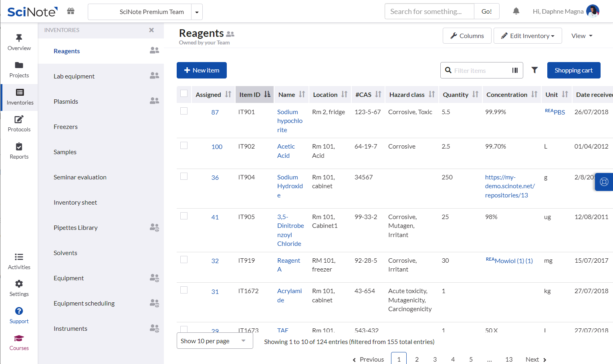Close the Inventories side panel

(151, 30)
